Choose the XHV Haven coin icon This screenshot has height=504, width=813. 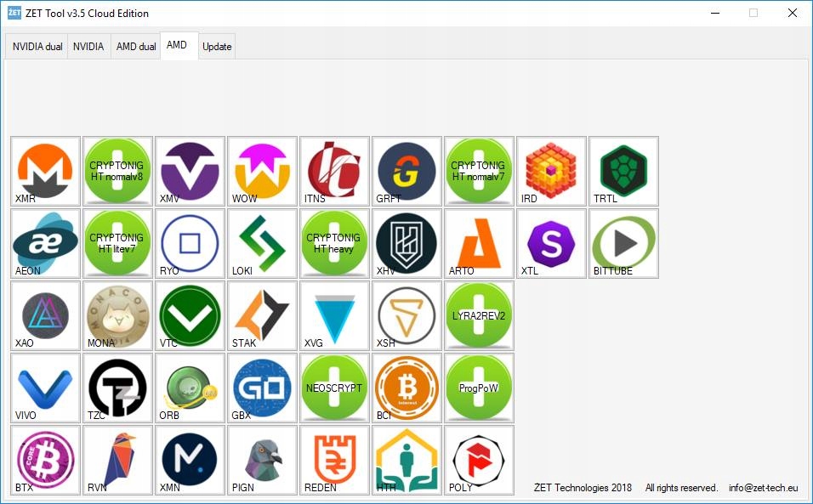point(407,243)
